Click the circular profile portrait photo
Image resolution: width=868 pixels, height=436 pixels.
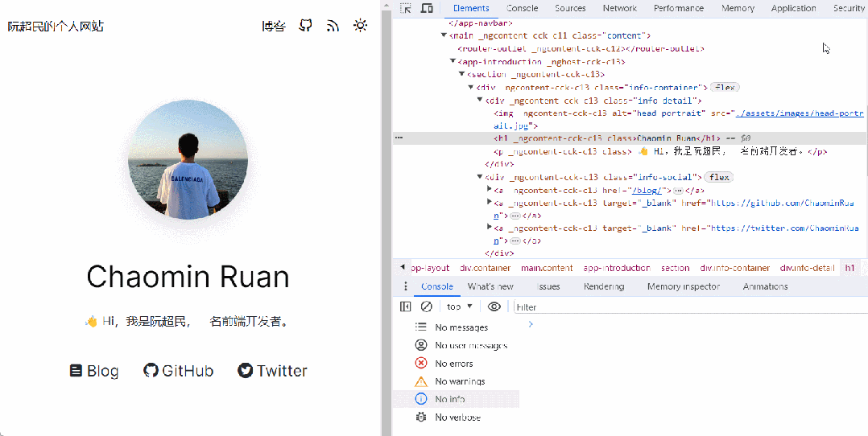pyautogui.click(x=188, y=160)
